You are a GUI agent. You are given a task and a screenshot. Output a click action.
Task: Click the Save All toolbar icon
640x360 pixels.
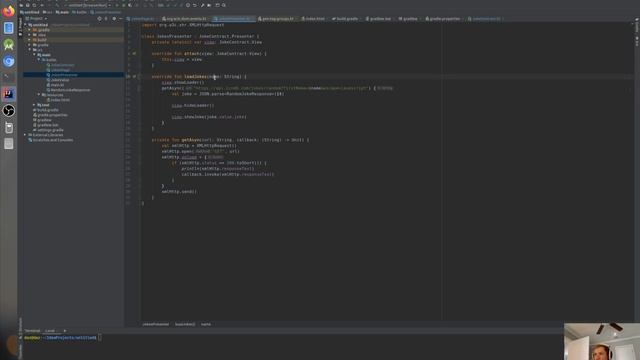point(28,5)
